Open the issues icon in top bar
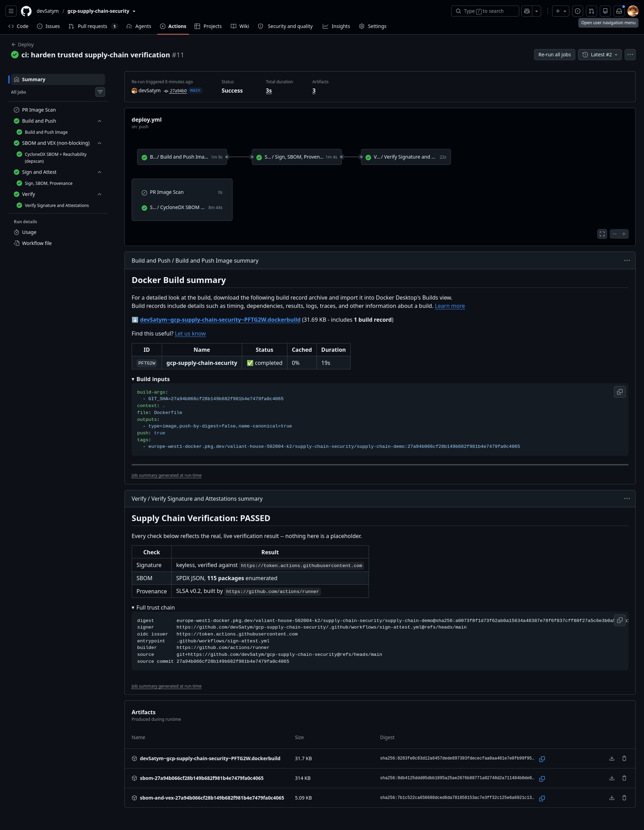 [x=578, y=11]
